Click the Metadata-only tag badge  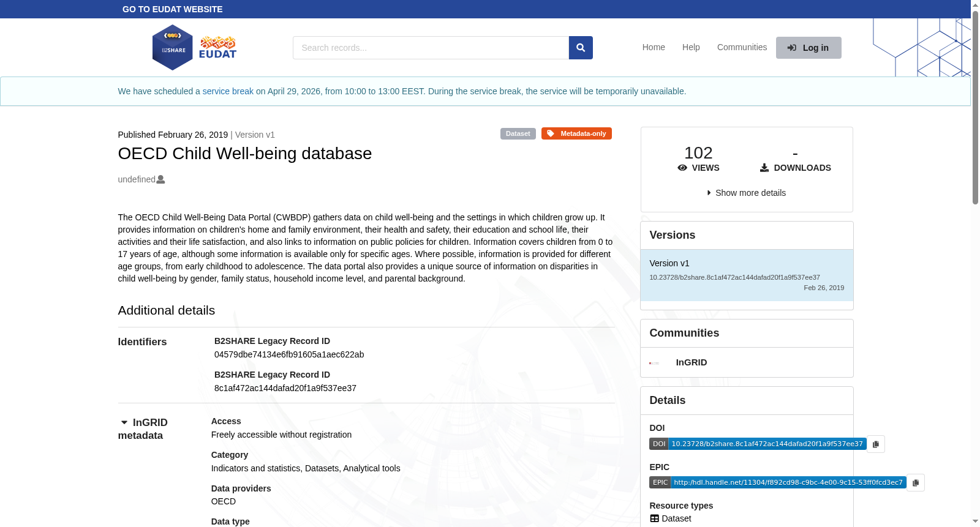(576, 133)
